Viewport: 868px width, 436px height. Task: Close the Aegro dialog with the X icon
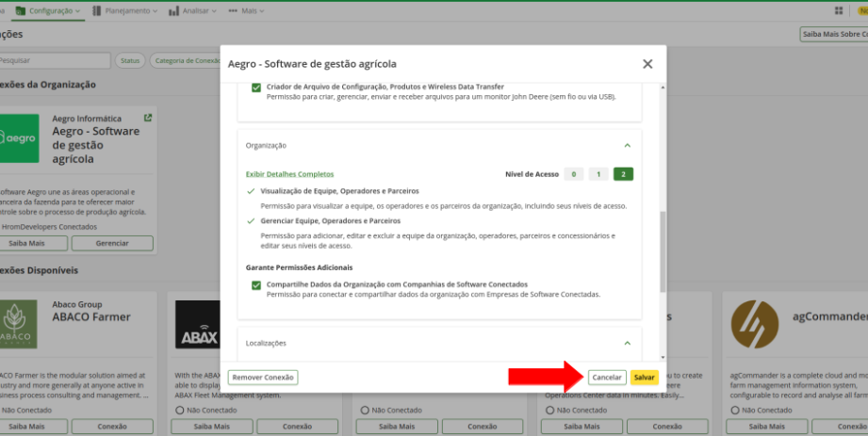[x=647, y=64]
